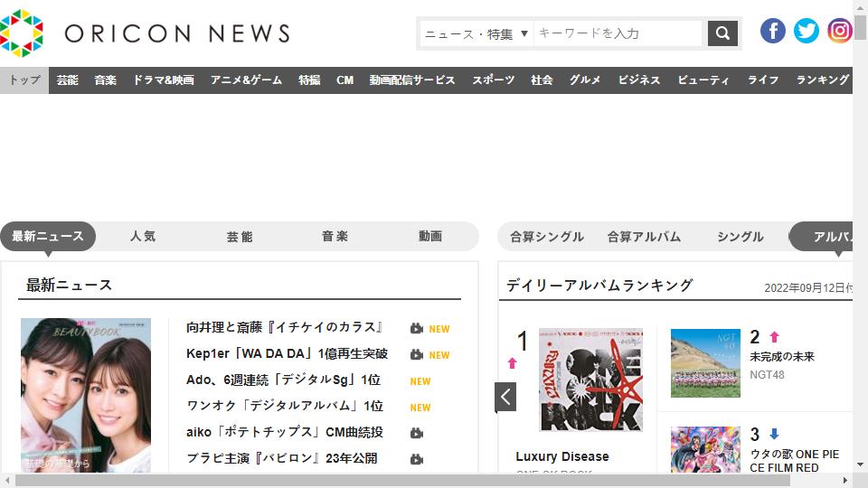Open アニメ&ゲーム in navigation bar

pos(246,80)
